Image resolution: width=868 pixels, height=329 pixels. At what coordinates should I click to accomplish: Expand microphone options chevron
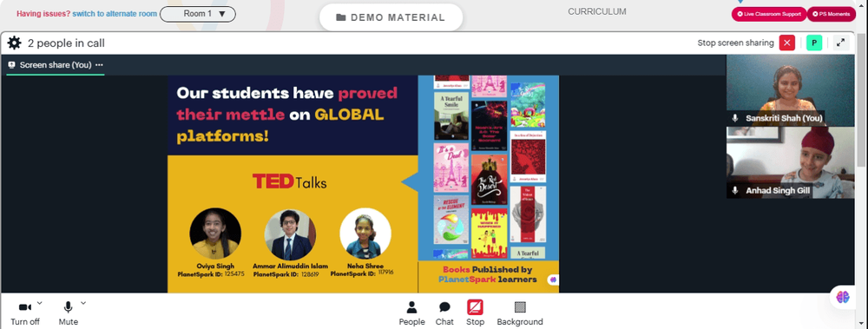coord(83,303)
